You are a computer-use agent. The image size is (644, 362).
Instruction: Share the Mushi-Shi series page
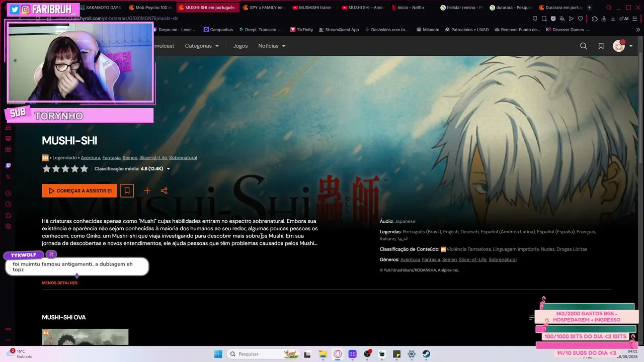pyautogui.click(x=164, y=191)
